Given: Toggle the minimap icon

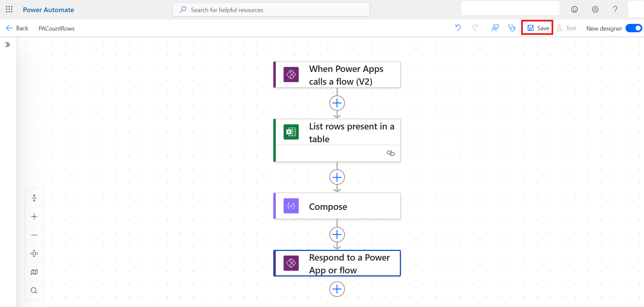Looking at the screenshot, I should click(34, 272).
